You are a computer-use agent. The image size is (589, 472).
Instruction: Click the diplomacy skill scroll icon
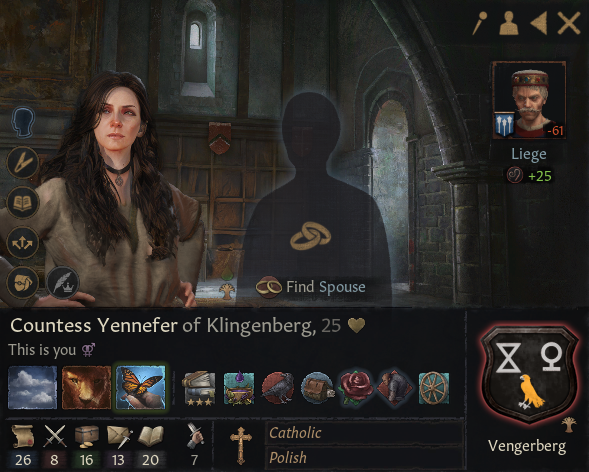23,436
